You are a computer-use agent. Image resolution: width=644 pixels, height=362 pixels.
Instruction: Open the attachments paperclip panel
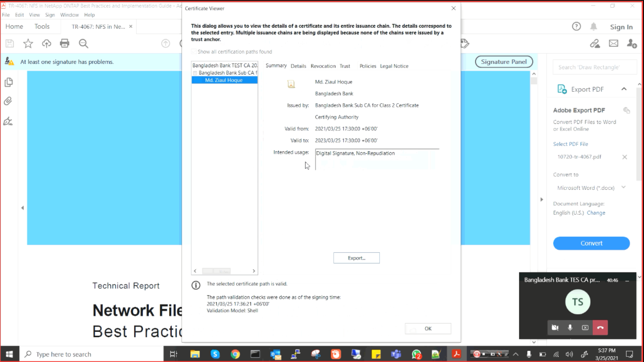8,101
